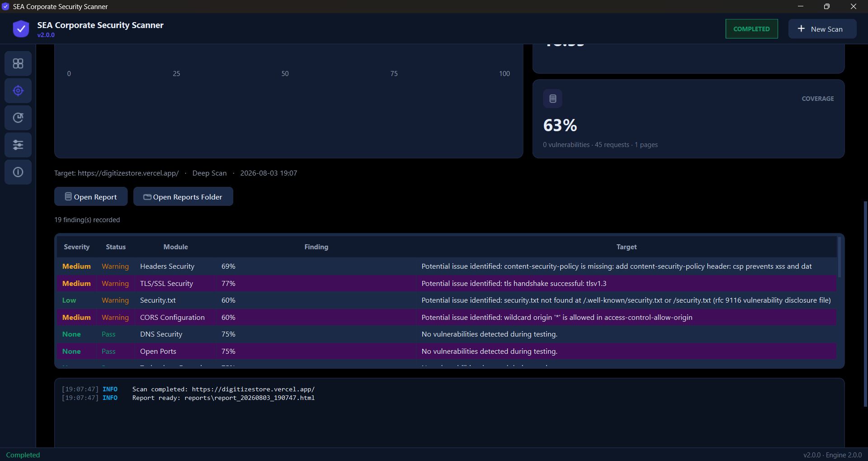
Task: Click the plus icon on New Scan
Action: point(801,29)
